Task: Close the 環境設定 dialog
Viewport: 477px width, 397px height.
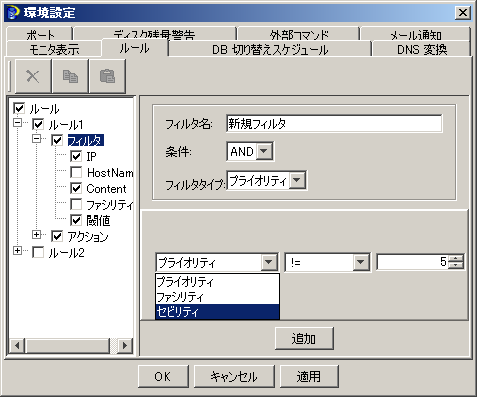Action: (x=463, y=13)
